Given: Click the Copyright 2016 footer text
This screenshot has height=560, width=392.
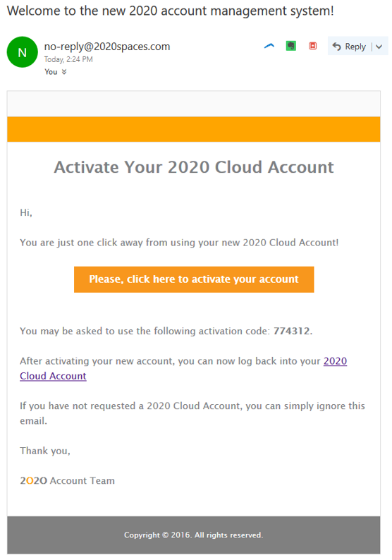Looking at the screenshot, I should 193,535.
